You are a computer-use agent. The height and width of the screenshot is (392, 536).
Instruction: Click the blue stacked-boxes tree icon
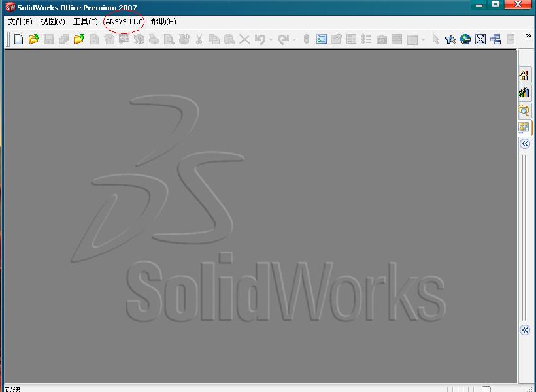495,39
